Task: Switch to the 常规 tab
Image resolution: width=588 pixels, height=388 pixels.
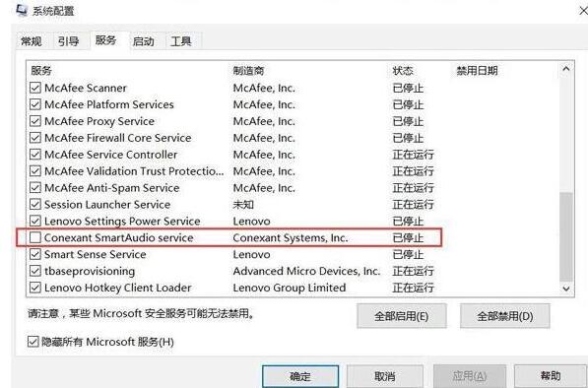Action: 32,40
